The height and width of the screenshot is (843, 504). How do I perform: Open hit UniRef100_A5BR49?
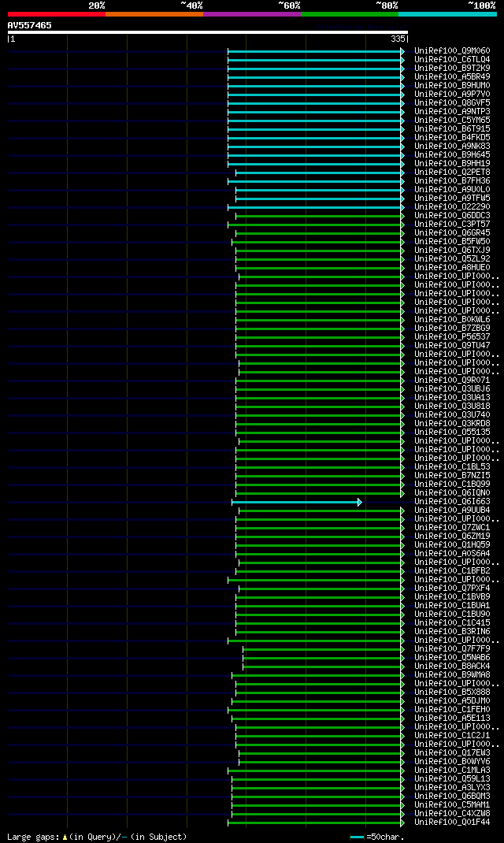click(x=452, y=77)
